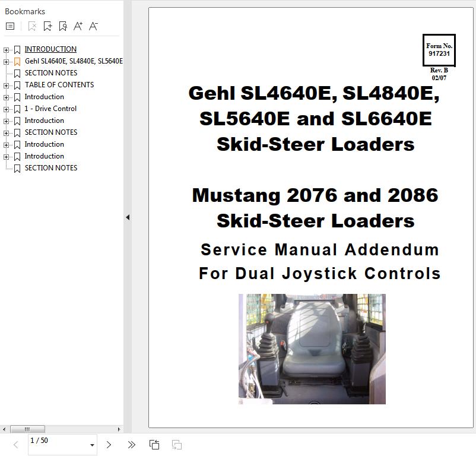Expand the TABLE OF CONTENTS bookmark
Screen dimensions: 476x456
click(6, 85)
